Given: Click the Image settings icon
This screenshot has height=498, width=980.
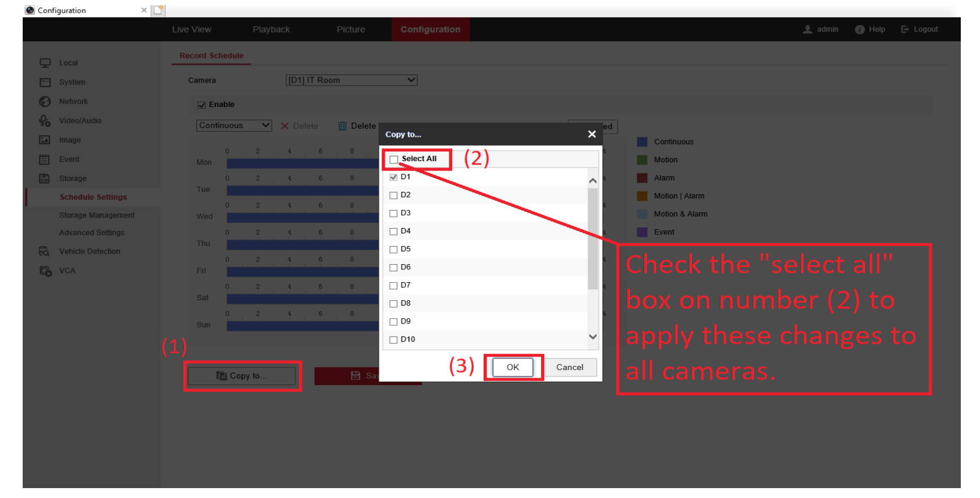Looking at the screenshot, I should (x=45, y=140).
